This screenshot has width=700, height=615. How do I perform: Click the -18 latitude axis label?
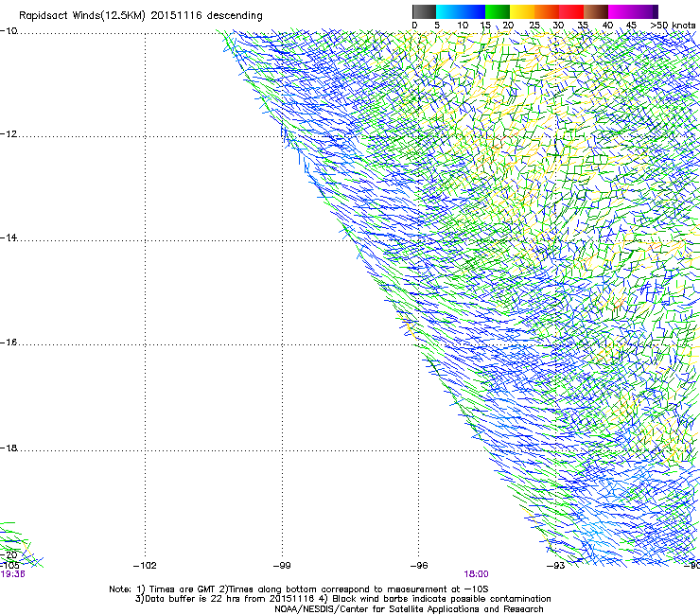[x=9, y=448]
